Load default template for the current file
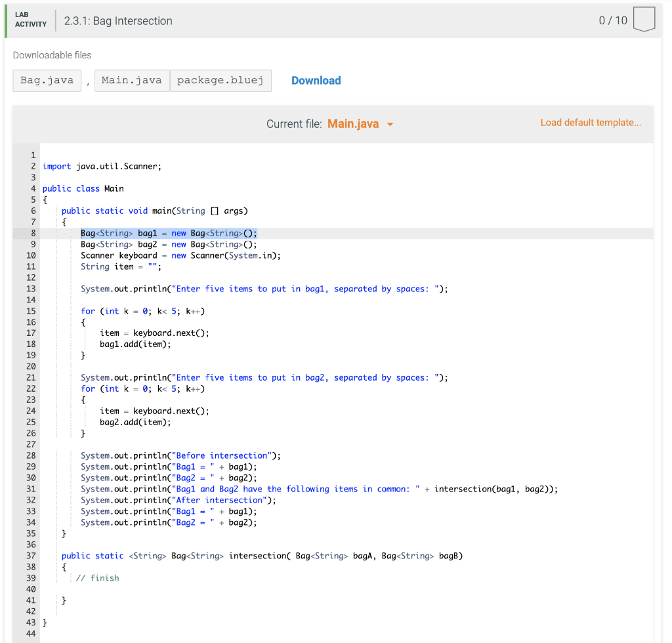Screen dimensions: 672x643 click(x=590, y=122)
